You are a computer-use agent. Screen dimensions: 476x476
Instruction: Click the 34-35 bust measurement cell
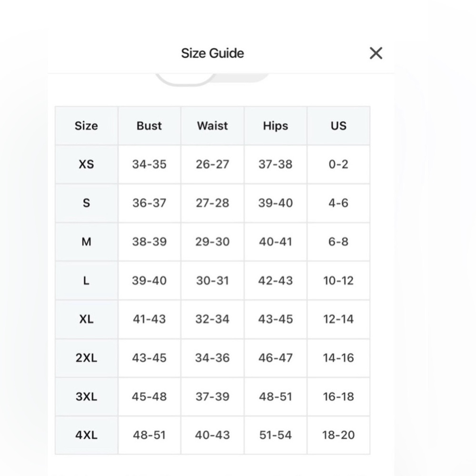click(x=149, y=164)
